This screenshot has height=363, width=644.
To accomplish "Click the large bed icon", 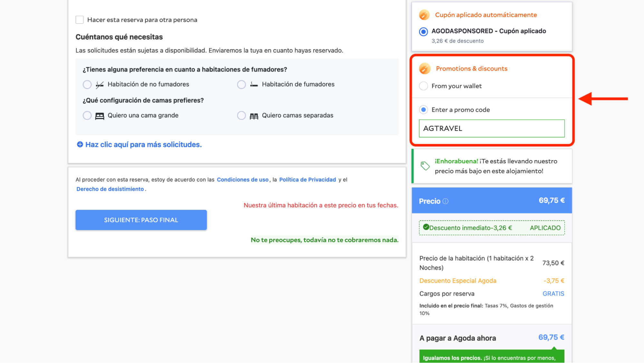I will pyautogui.click(x=100, y=116).
